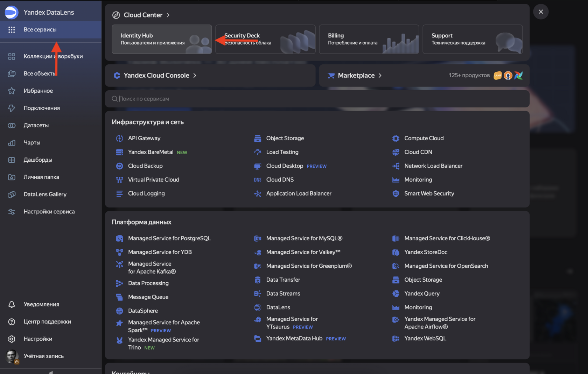Click the Managed Service for PostgreSQL icon
The width and height of the screenshot is (588, 374).
click(x=119, y=239)
